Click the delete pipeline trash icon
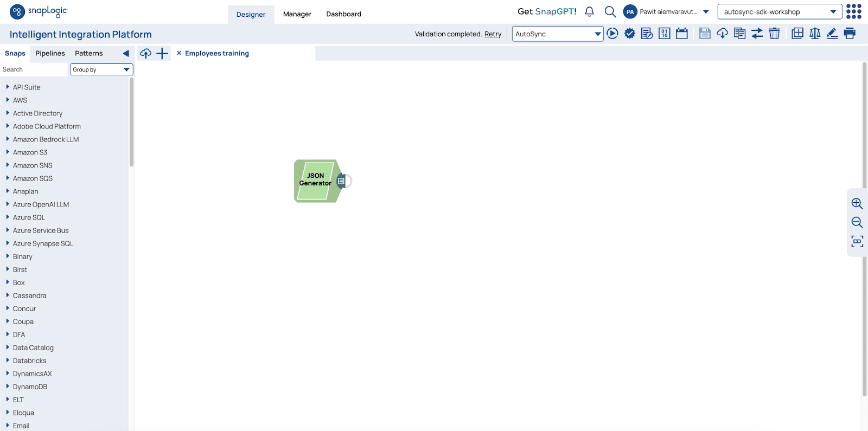This screenshot has height=431, width=868. point(775,34)
